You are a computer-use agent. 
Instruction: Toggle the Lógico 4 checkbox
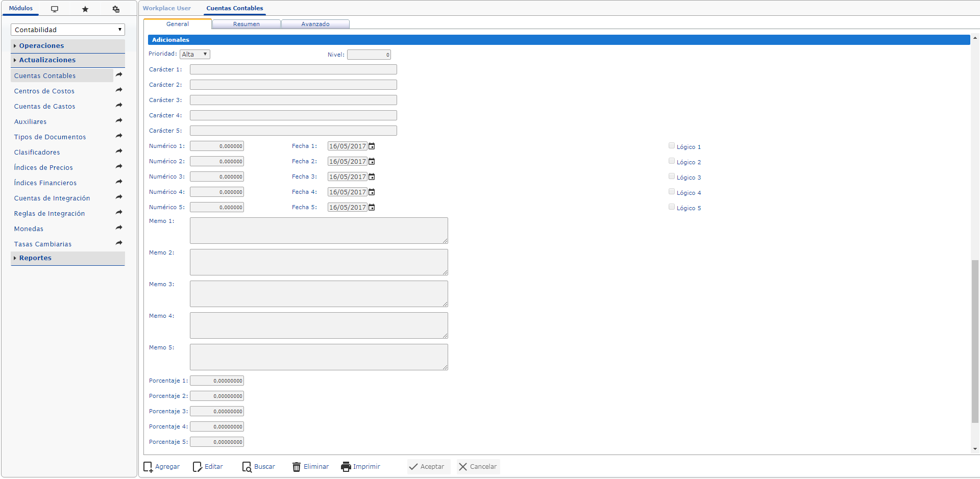[672, 192]
